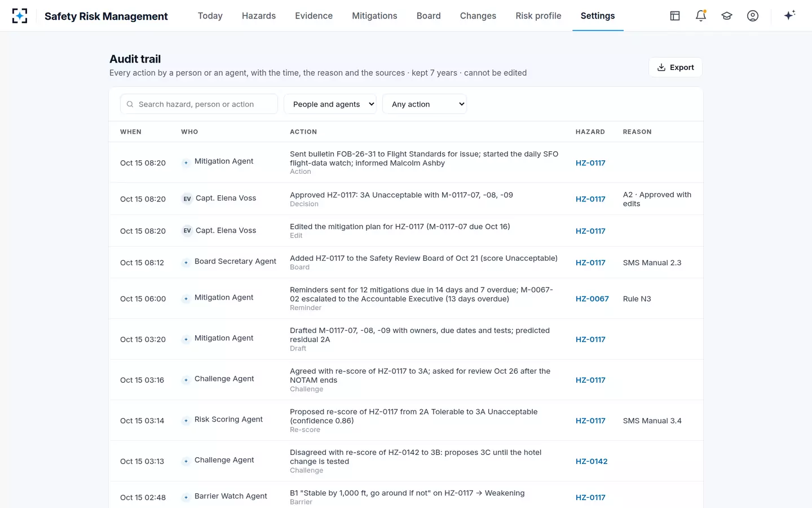Image resolution: width=812 pixels, height=508 pixels.
Task: Click the ACTION column header
Action: tap(303, 132)
